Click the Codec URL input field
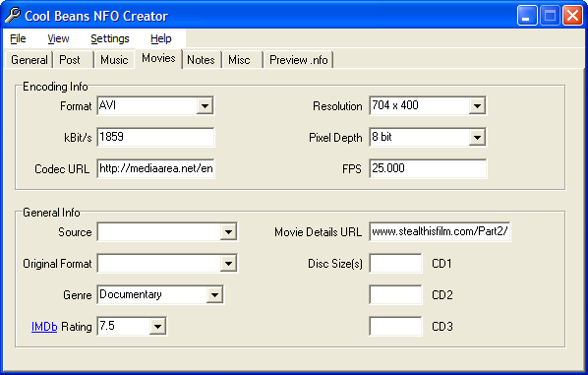Viewport: 588px width, 375px height. pyautogui.click(x=155, y=168)
